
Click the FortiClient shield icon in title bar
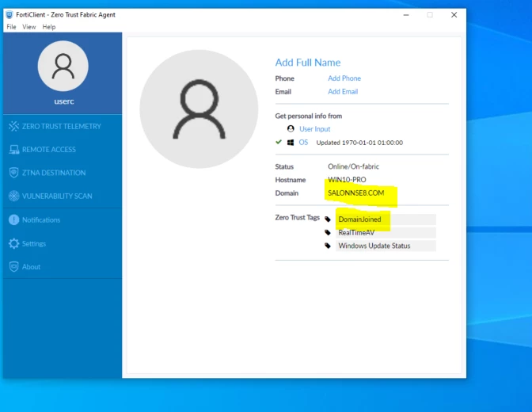pyautogui.click(x=9, y=14)
